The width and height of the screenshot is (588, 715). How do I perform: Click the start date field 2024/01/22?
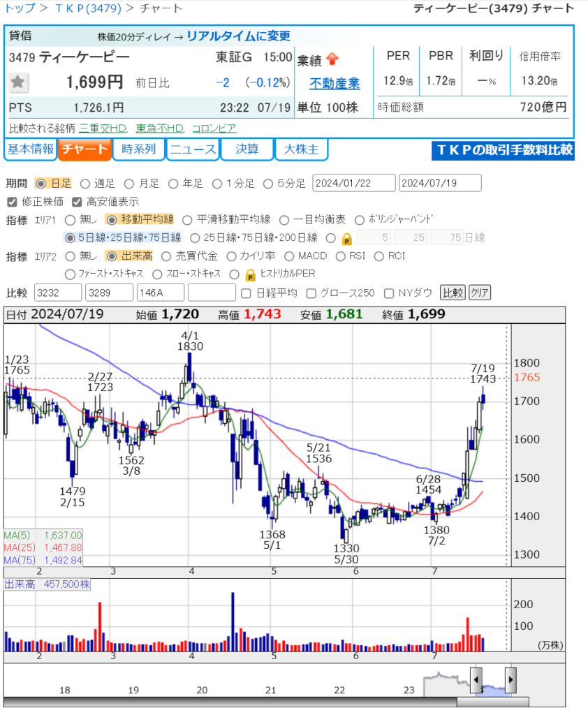[354, 184]
